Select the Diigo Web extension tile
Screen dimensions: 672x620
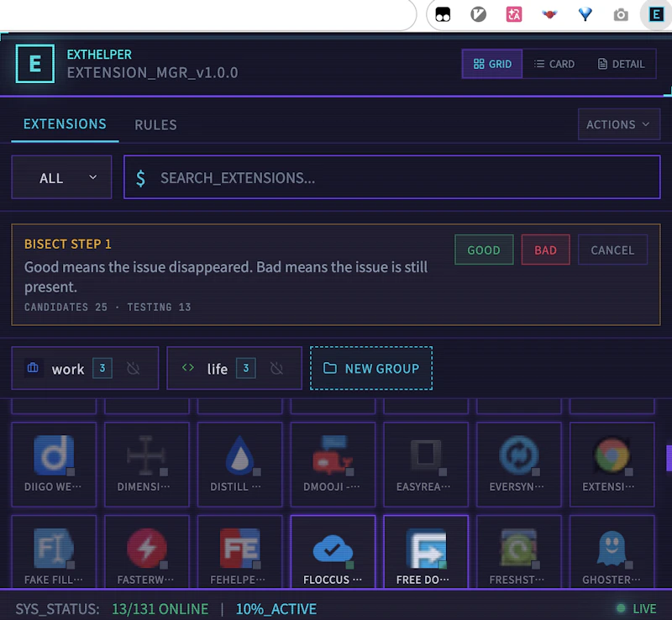click(54, 465)
